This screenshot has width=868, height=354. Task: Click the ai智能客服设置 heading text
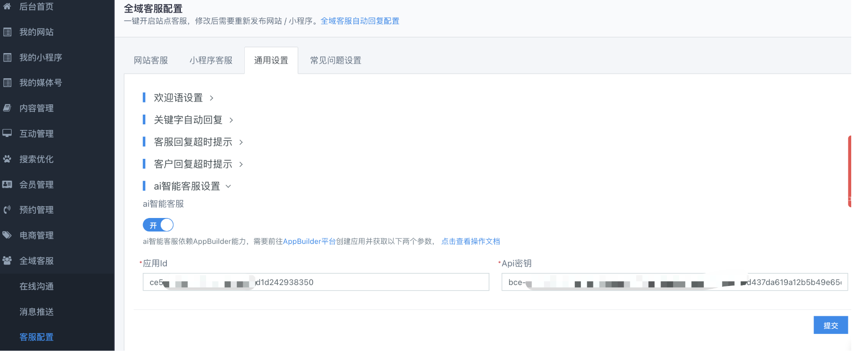(x=187, y=186)
